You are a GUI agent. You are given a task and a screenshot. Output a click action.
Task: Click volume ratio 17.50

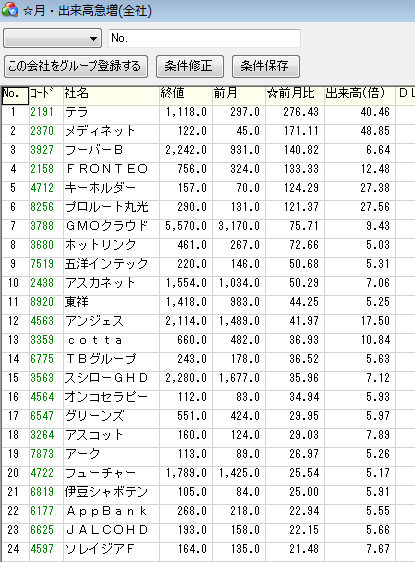point(375,321)
